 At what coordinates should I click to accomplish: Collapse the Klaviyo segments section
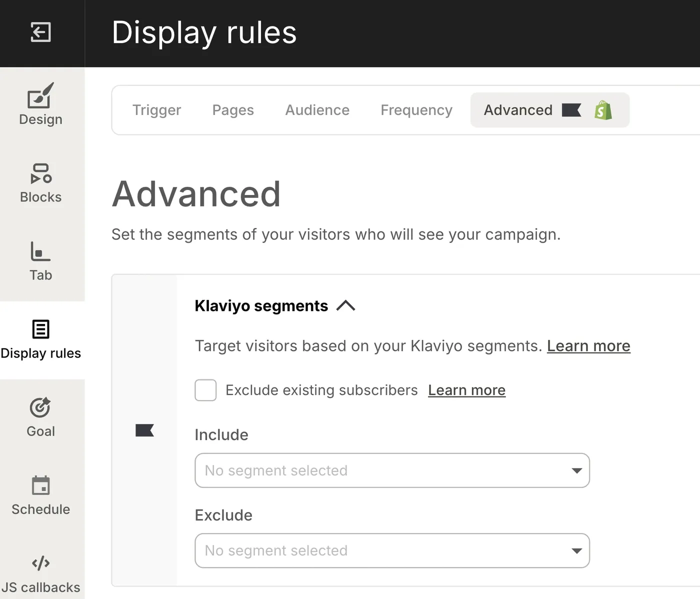(345, 305)
